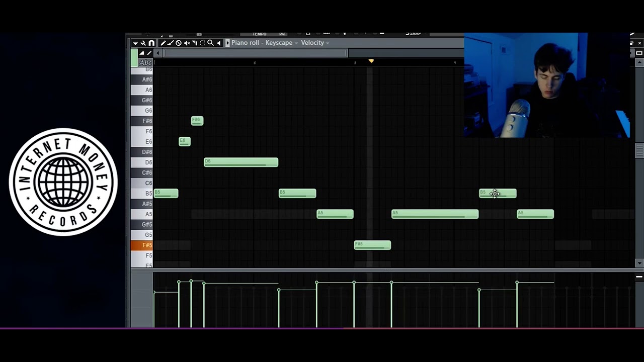The width and height of the screenshot is (644, 362).
Task: Select the A5 note just before bar 3
Action: point(335,214)
